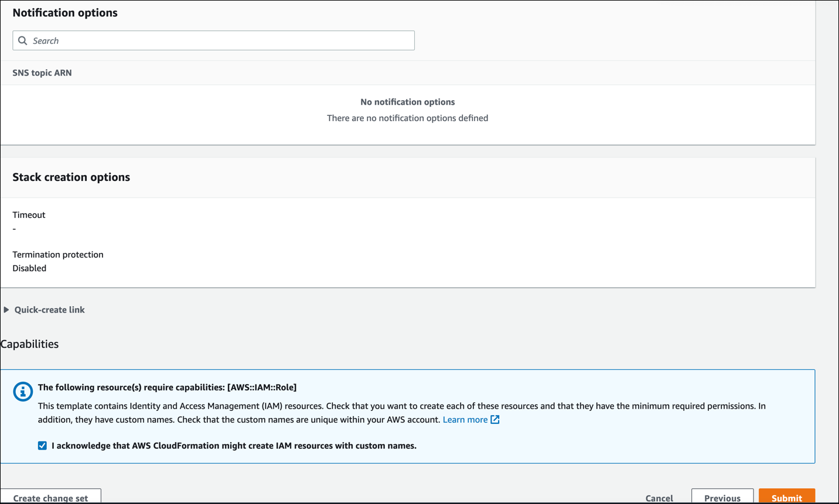Toggle the IAM resources acknowledgment checkbox
Screen dimensions: 839x504
tap(42, 445)
